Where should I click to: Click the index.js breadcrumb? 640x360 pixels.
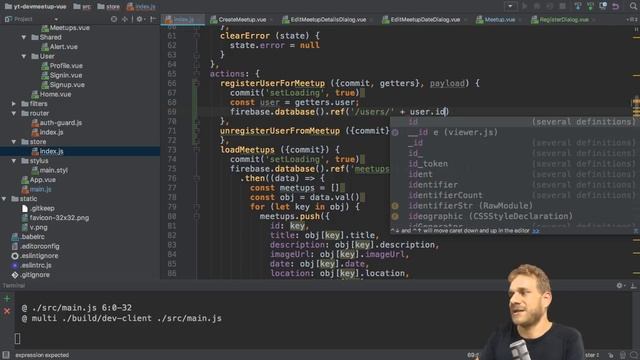tap(141, 6)
